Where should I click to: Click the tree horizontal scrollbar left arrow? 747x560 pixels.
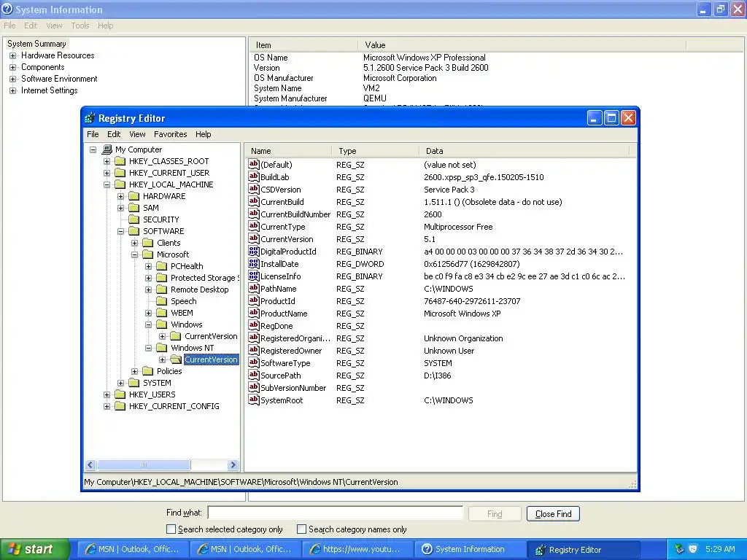[x=90, y=464]
